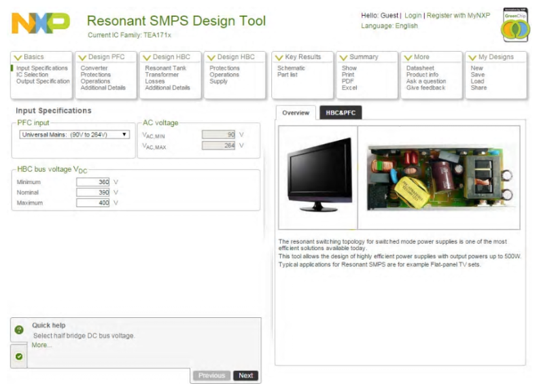Viewport: 539px width, 392px height.
Task: Click the green chevron beside Summary
Action: 343,58
